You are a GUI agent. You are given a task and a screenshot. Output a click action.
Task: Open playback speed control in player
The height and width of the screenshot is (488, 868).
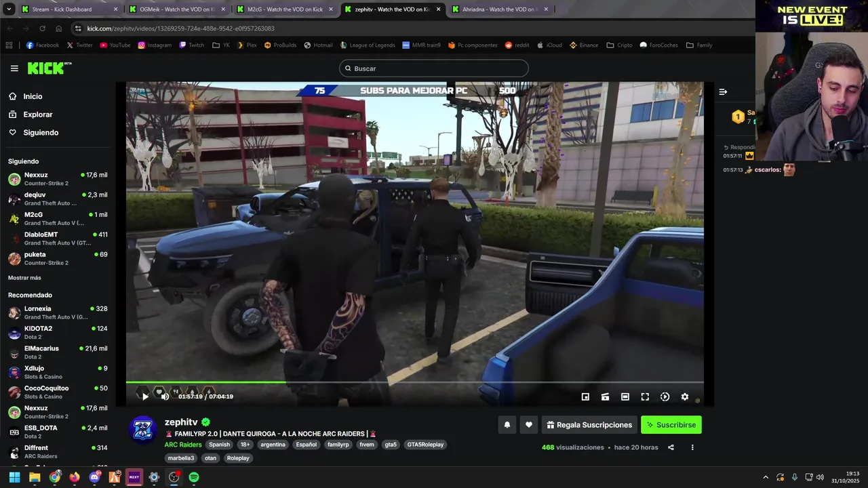pos(665,396)
